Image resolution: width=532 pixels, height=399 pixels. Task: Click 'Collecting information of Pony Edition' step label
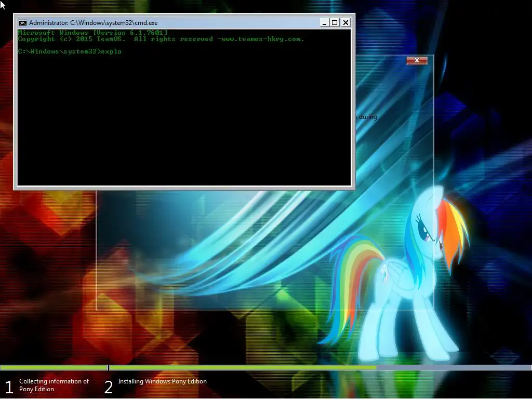click(54, 385)
